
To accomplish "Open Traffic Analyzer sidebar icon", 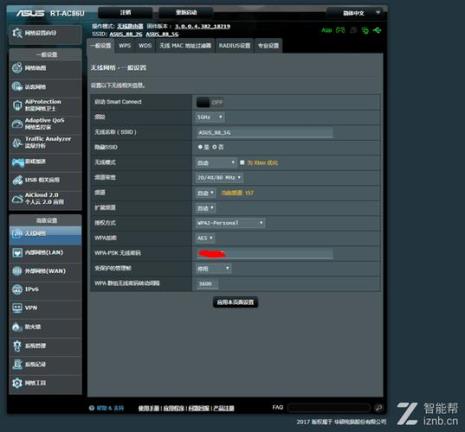I will (x=17, y=143).
